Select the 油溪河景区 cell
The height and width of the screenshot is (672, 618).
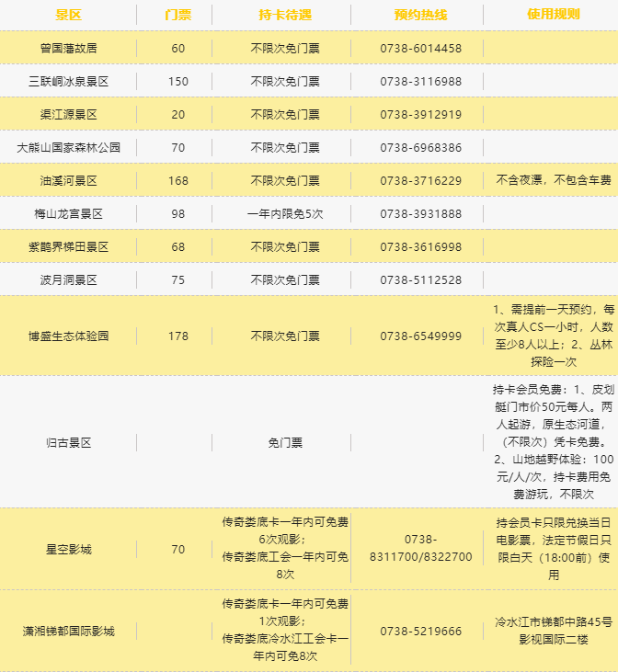click(x=69, y=180)
